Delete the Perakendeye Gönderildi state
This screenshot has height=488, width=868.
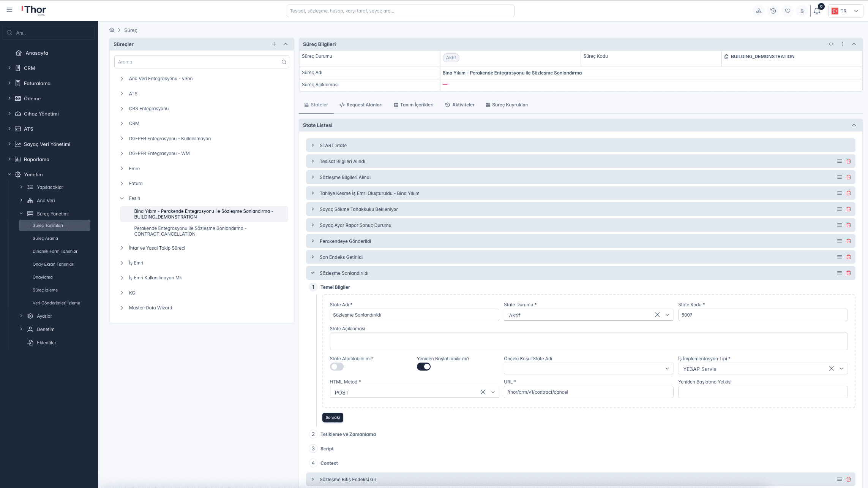(849, 241)
